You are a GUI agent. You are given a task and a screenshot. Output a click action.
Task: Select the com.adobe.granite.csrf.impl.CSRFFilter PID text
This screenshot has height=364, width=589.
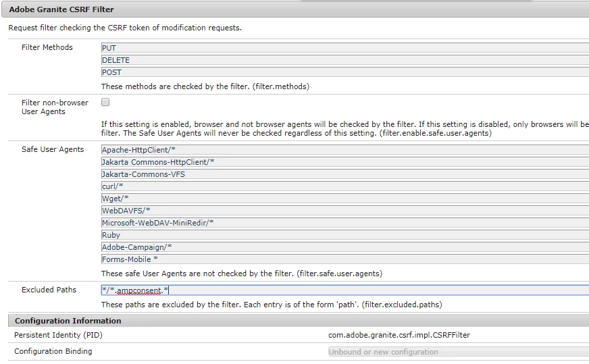point(399,335)
